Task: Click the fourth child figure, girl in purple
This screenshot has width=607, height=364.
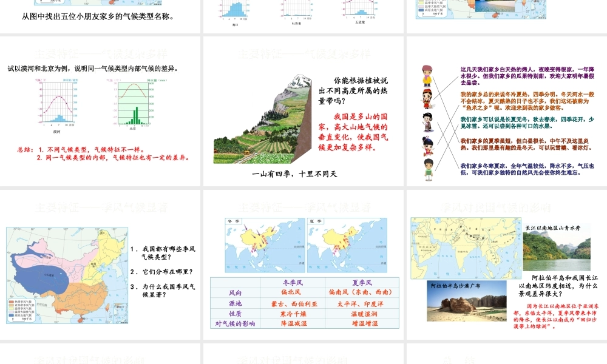Action: pos(427,146)
